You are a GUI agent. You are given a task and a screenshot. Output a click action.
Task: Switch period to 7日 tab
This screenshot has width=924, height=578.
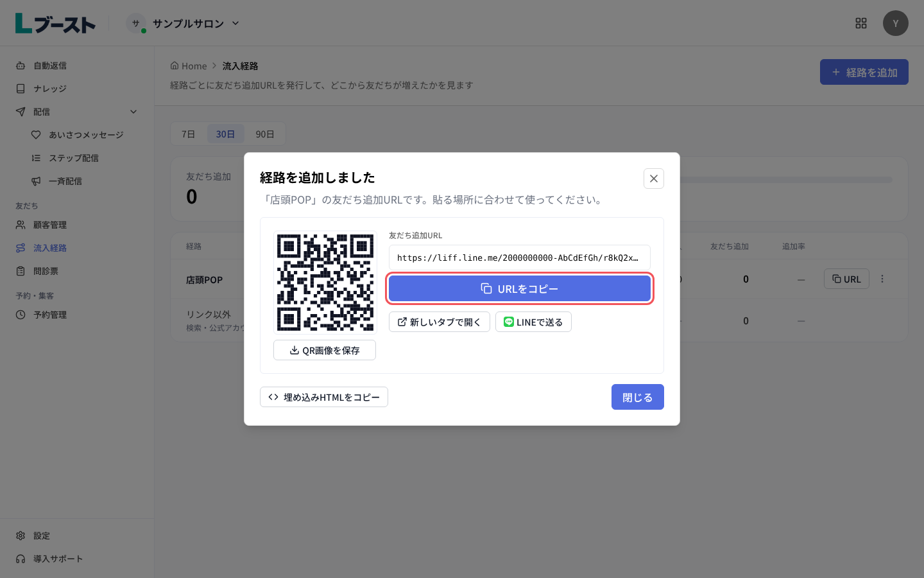[188, 134]
